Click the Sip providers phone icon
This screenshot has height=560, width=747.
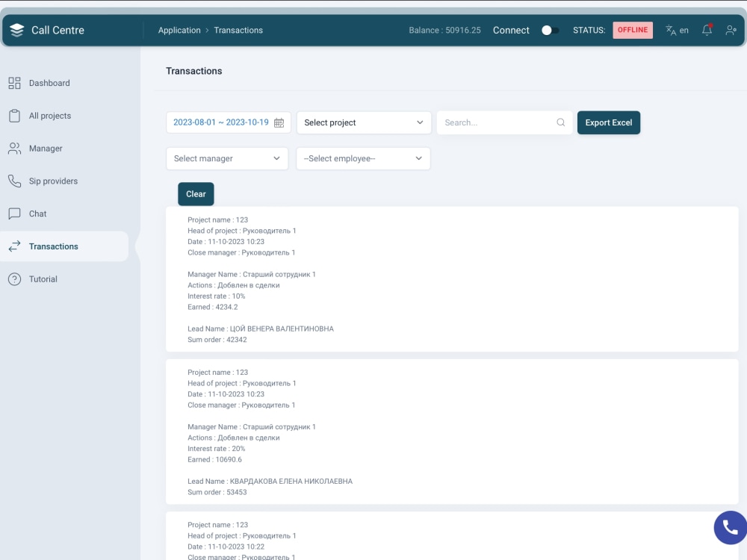tap(14, 181)
